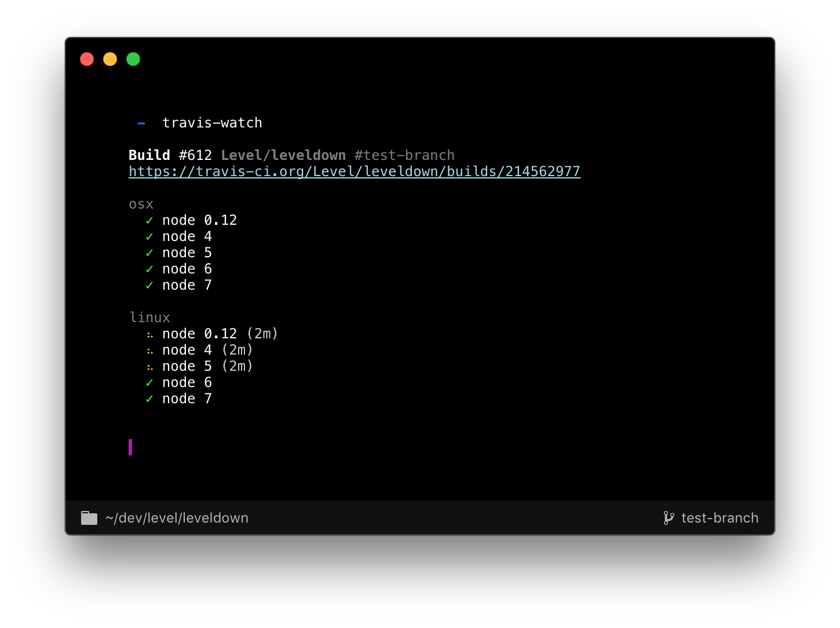The width and height of the screenshot is (840, 628).
Task: Select the osx 'node 7' row text
Action: 187,285
